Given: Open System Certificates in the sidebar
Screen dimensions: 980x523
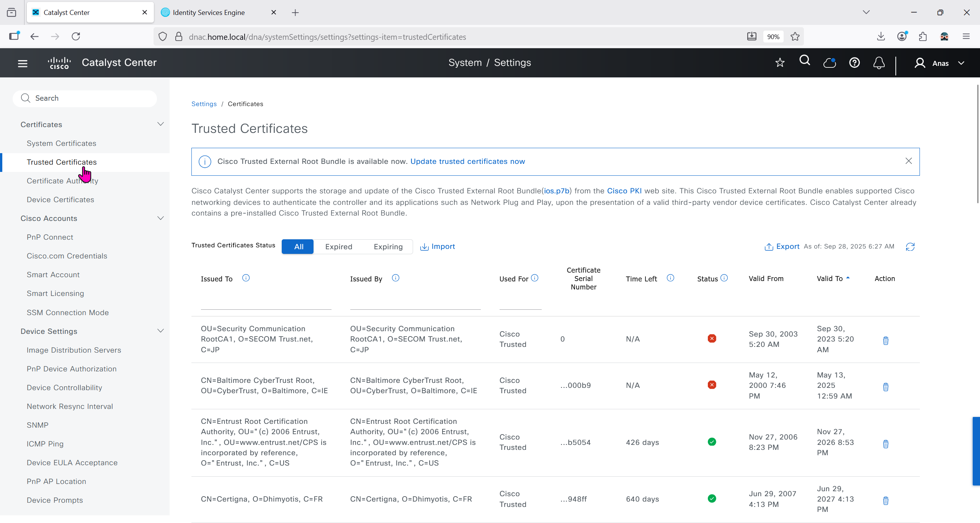Looking at the screenshot, I should (x=61, y=143).
